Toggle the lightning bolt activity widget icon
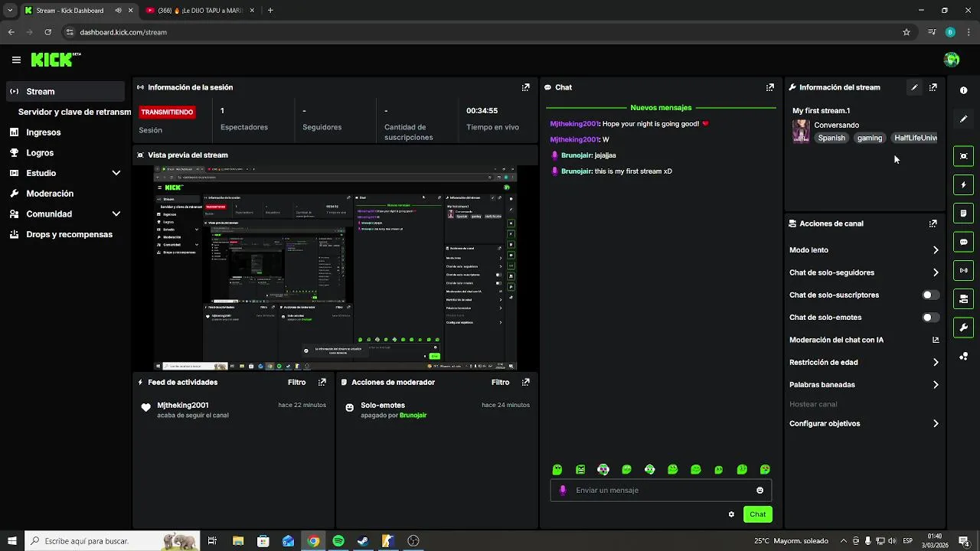 (x=963, y=184)
